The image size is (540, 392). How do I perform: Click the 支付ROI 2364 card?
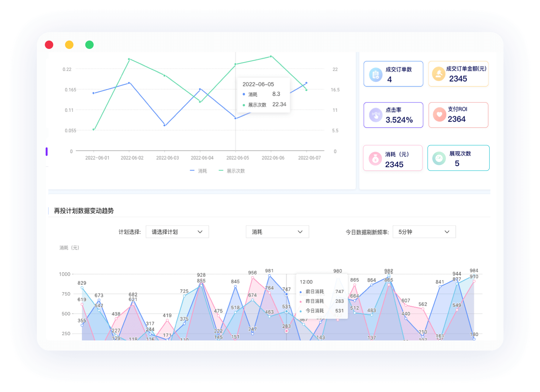[x=458, y=115]
